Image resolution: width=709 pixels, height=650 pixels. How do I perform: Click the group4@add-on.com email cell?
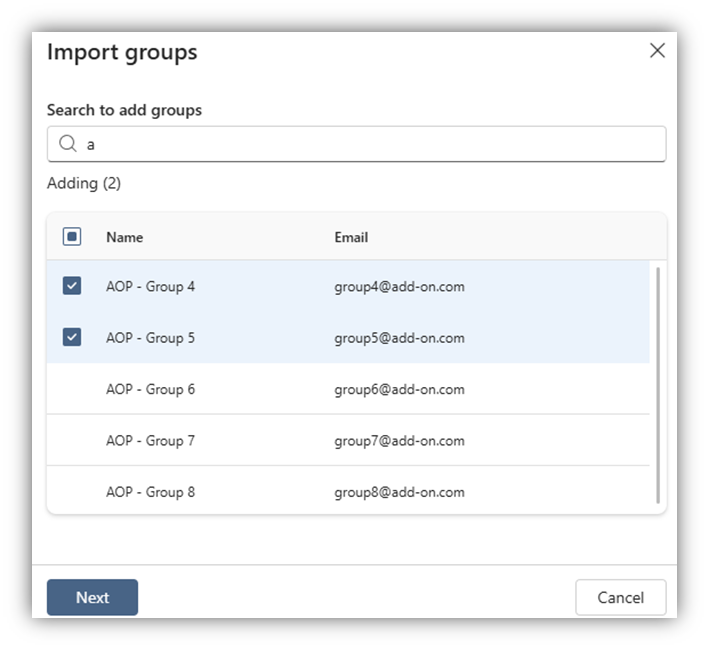(x=399, y=286)
